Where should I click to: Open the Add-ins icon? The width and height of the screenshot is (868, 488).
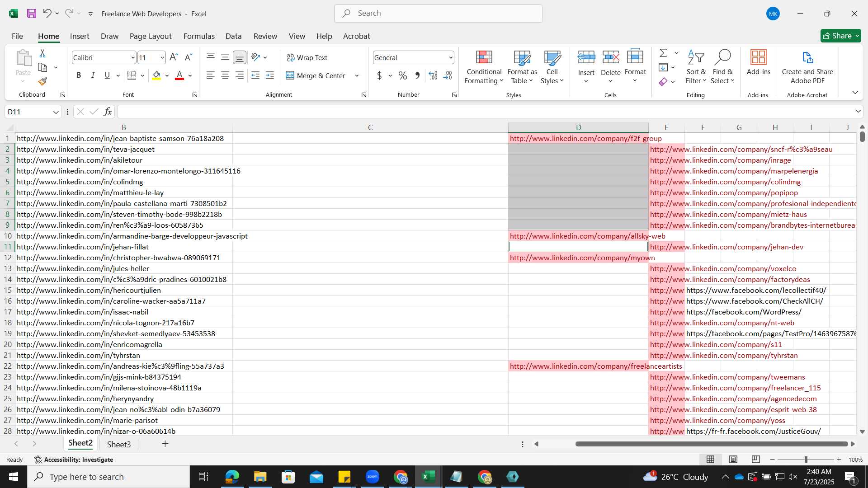(758, 62)
